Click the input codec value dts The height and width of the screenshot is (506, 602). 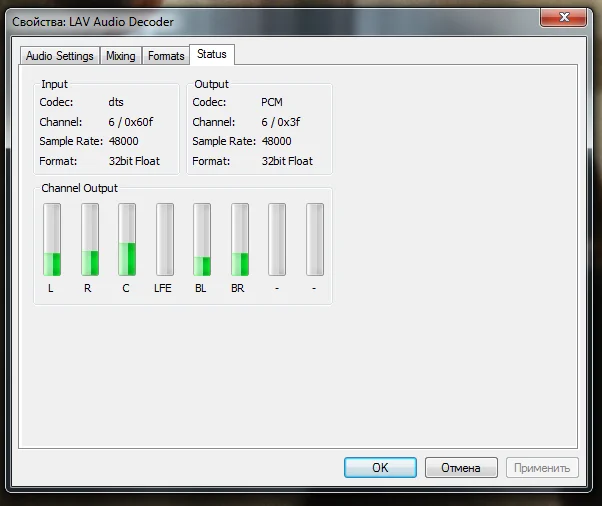pos(116,102)
